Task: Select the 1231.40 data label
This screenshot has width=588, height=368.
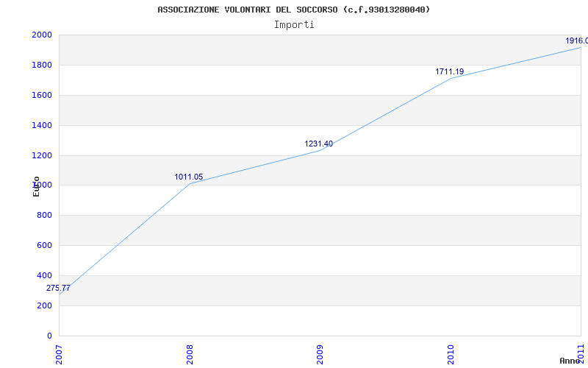Action: (319, 144)
